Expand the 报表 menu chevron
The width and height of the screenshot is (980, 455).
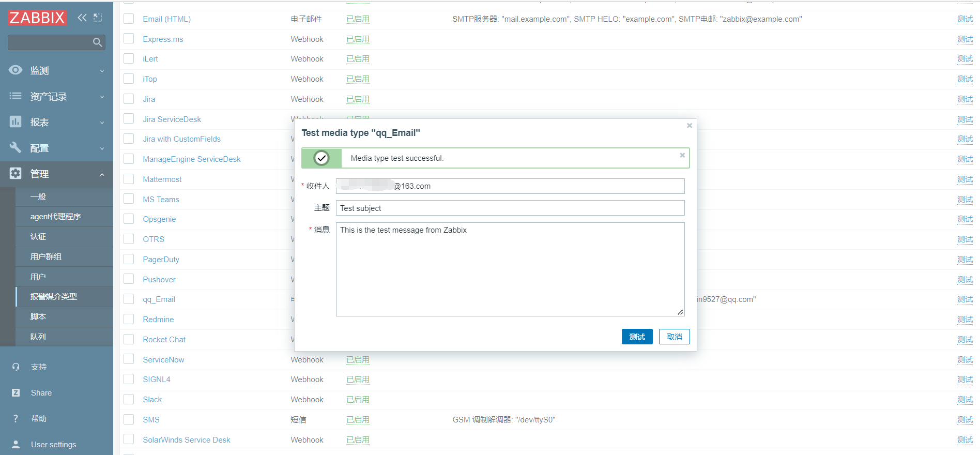click(102, 123)
